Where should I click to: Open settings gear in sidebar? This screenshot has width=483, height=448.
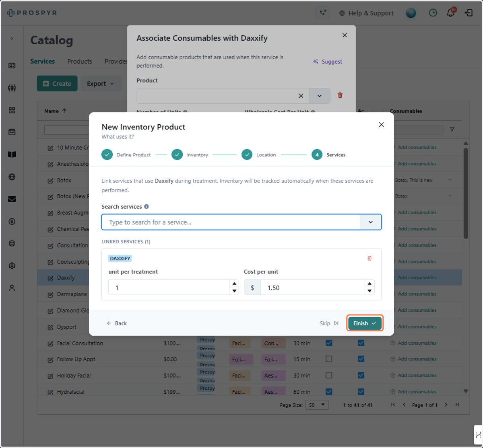tap(12, 266)
